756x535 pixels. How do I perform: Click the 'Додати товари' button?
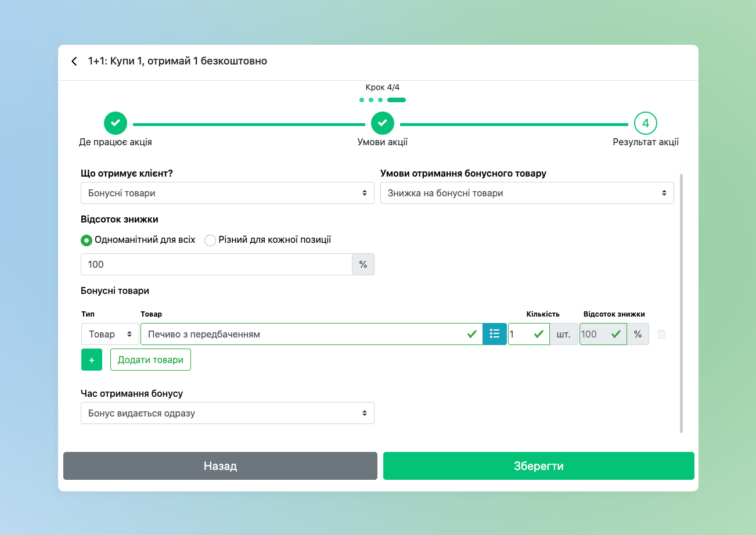[x=150, y=360]
